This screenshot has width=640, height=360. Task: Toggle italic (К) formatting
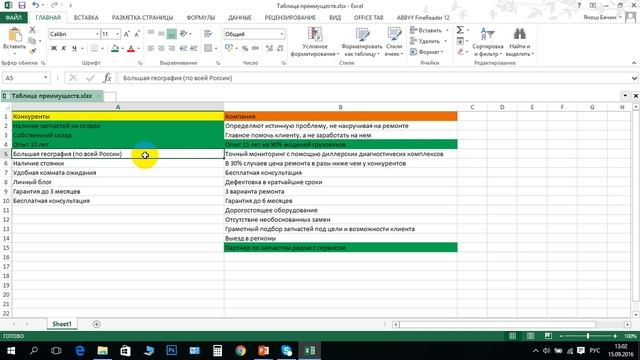[64, 49]
